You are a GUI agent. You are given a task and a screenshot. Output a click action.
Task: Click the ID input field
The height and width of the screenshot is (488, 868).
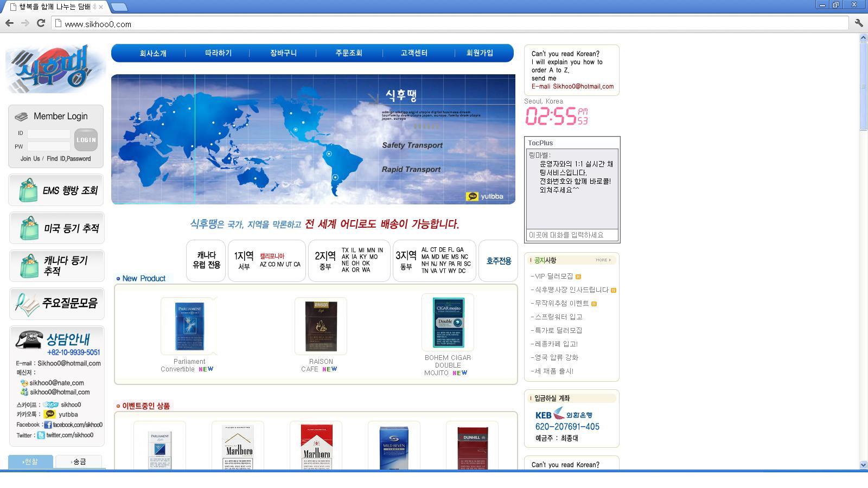(49, 133)
